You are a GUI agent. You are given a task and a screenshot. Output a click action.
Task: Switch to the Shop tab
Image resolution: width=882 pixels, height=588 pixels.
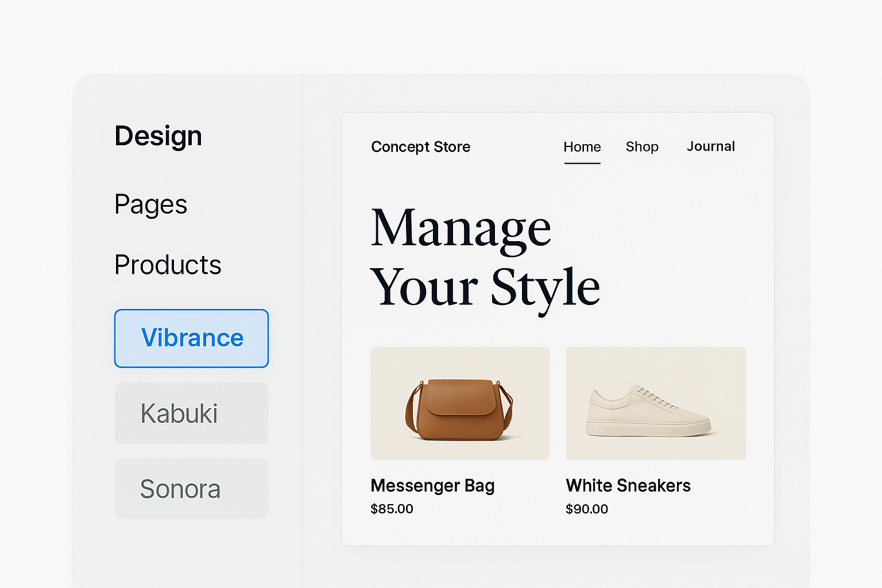(641, 147)
